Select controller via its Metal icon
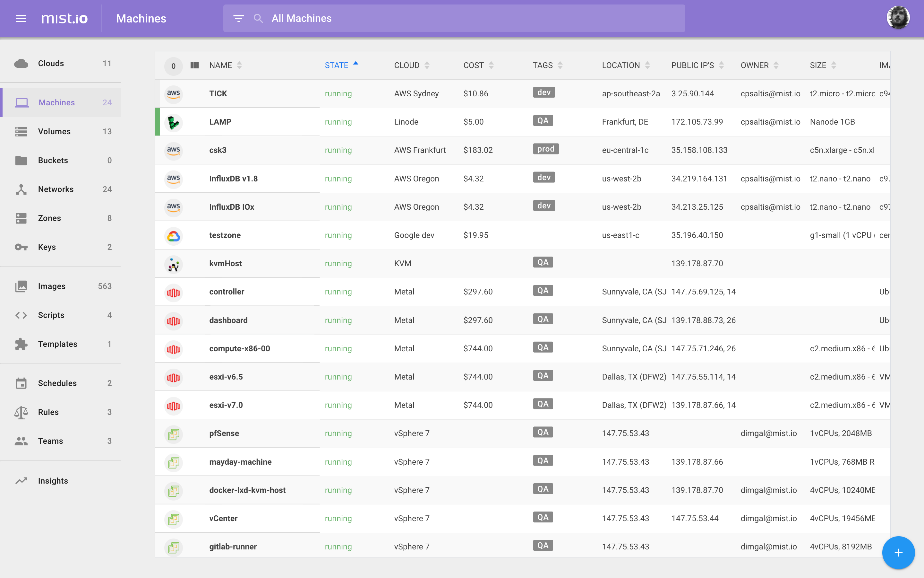The width and height of the screenshot is (924, 578). point(173,293)
